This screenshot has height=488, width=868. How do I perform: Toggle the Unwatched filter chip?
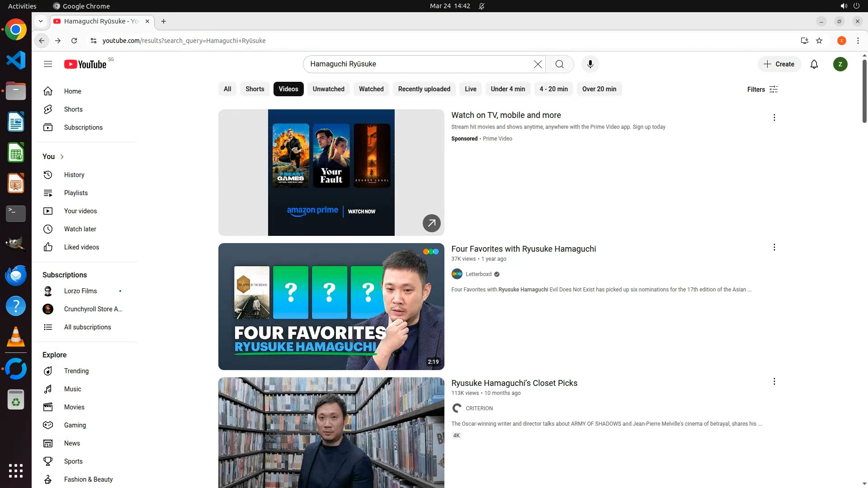[x=328, y=89]
